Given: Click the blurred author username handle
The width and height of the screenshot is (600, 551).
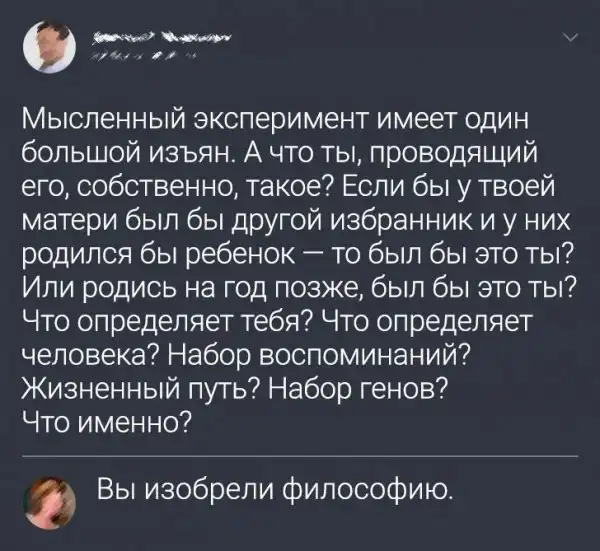Looking at the screenshot, I should click(x=146, y=56).
